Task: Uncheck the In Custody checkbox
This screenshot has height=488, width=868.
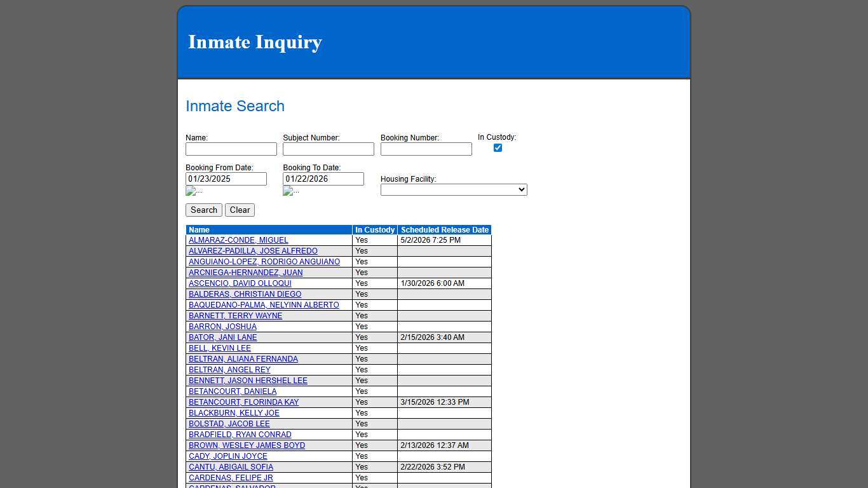Action: click(498, 147)
